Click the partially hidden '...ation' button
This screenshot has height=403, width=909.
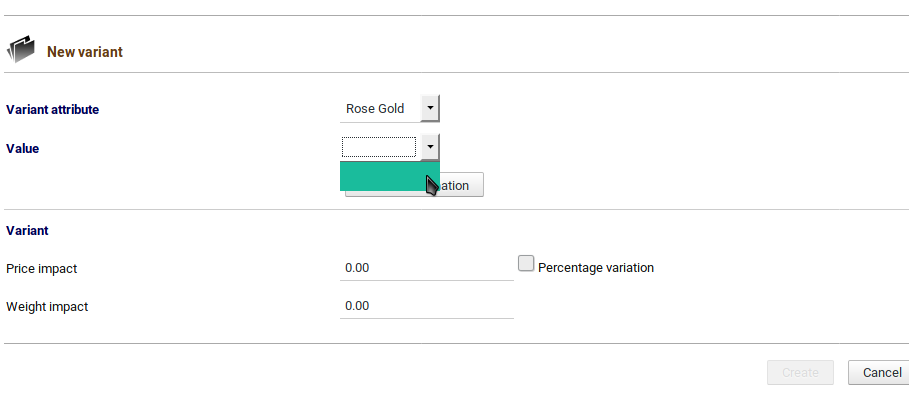click(x=461, y=185)
